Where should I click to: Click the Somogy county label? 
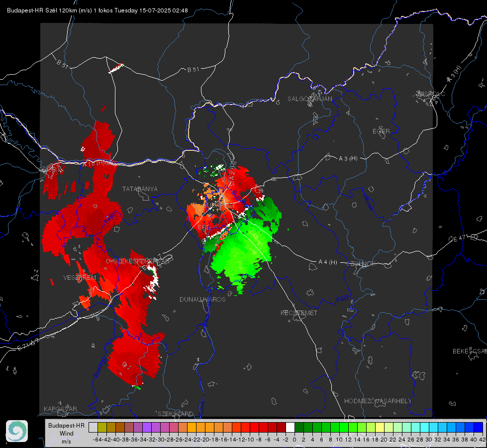click(99, 367)
